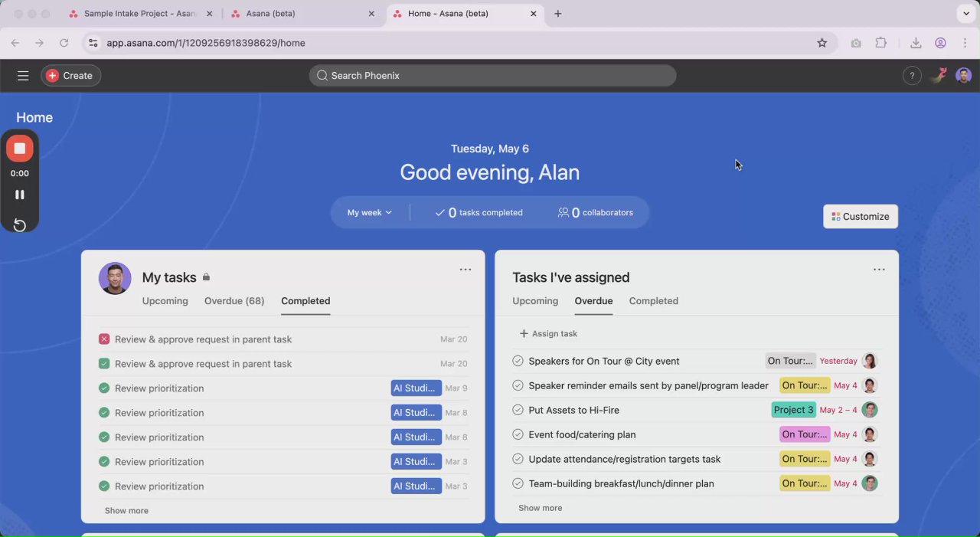Click the camera screenshot icon in address bar
The width and height of the screenshot is (980, 537).
pos(856,43)
